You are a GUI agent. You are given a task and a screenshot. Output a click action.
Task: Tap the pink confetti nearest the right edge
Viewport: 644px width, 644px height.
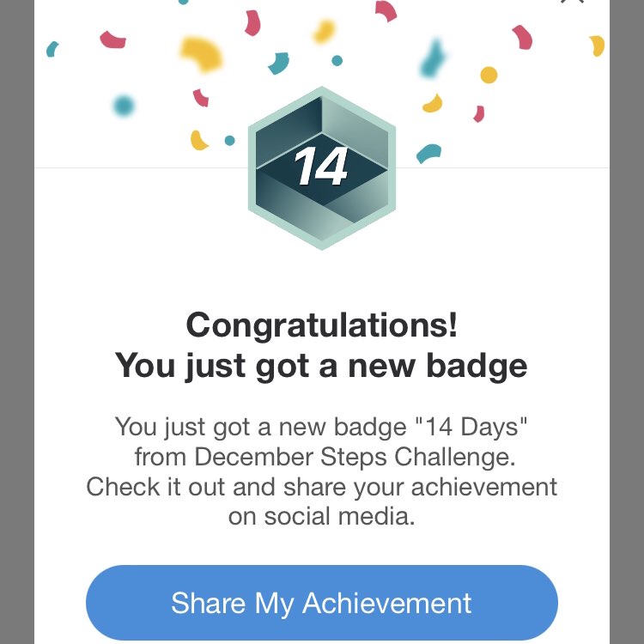coord(522,37)
